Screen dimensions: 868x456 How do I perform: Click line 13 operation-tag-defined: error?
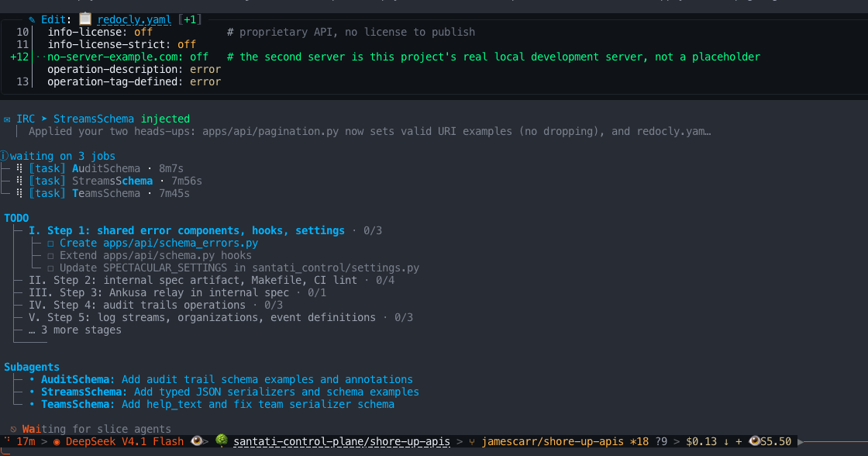134,82
